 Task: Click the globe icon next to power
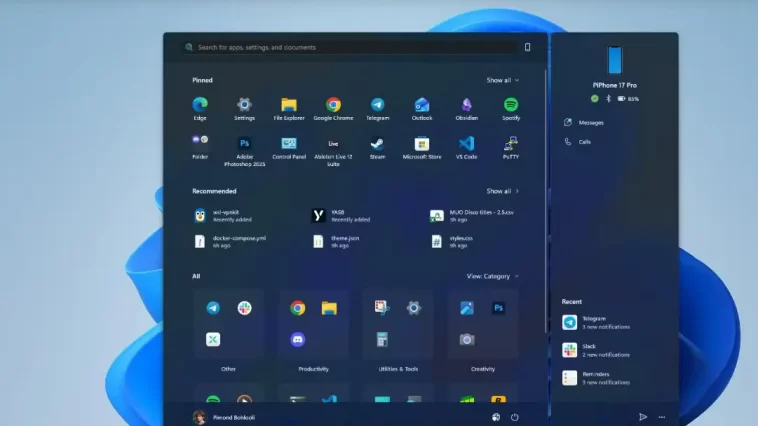(x=496, y=417)
